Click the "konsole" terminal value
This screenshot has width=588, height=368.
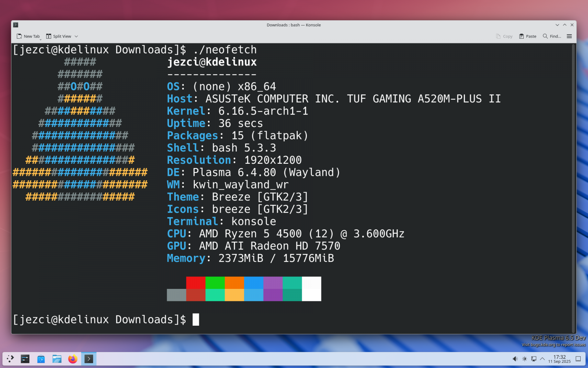pyautogui.click(x=254, y=221)
